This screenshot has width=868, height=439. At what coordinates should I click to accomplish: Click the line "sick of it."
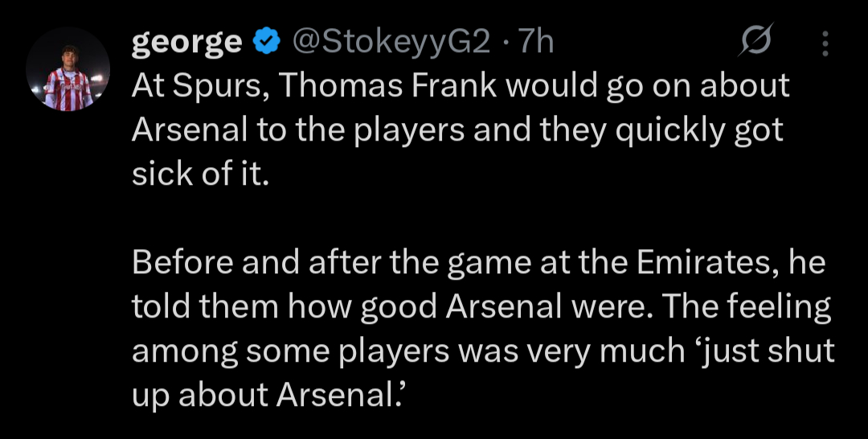pos(198,175)
